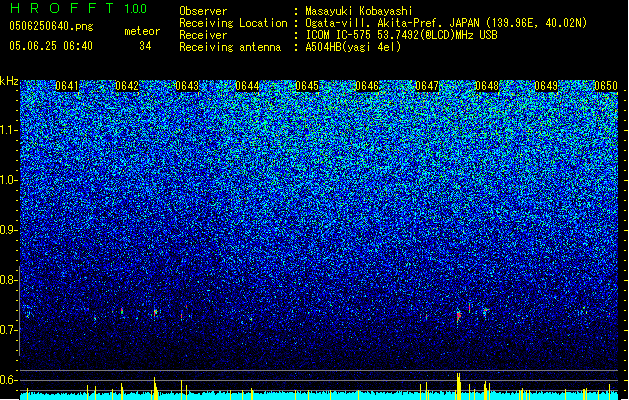Click the 0643 time marker
The height and width of the screenshot is (400, 629).
[187, 86]
